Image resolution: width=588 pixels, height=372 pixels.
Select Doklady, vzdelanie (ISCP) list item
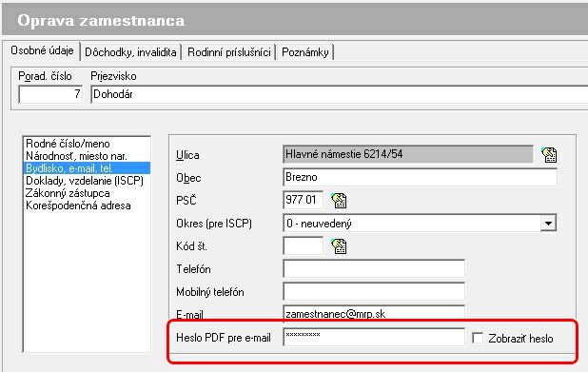coord(87,181)
